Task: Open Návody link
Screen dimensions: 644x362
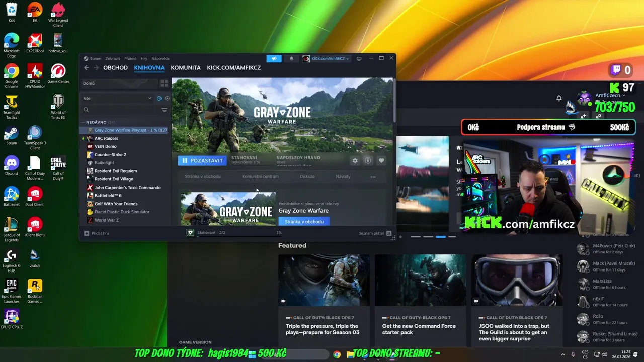Action: click(343, 176)
